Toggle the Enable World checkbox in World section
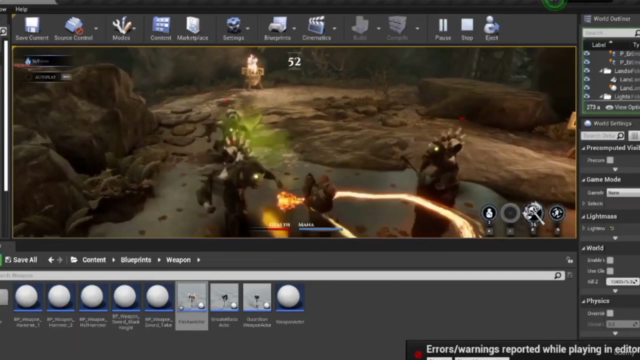 [610, 260]
